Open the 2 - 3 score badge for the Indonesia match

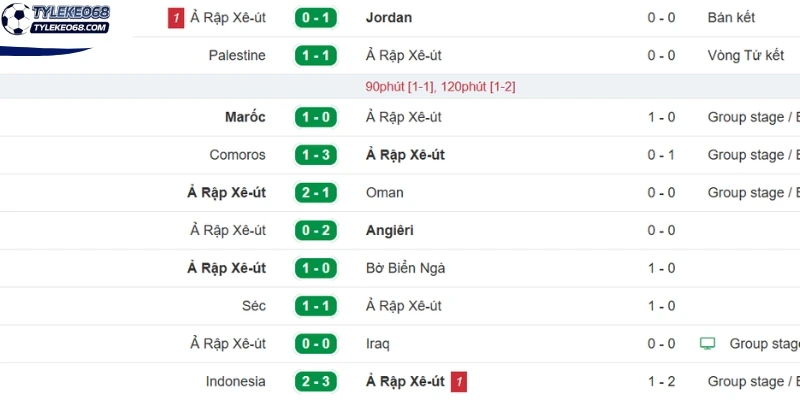tap(316, 382)
